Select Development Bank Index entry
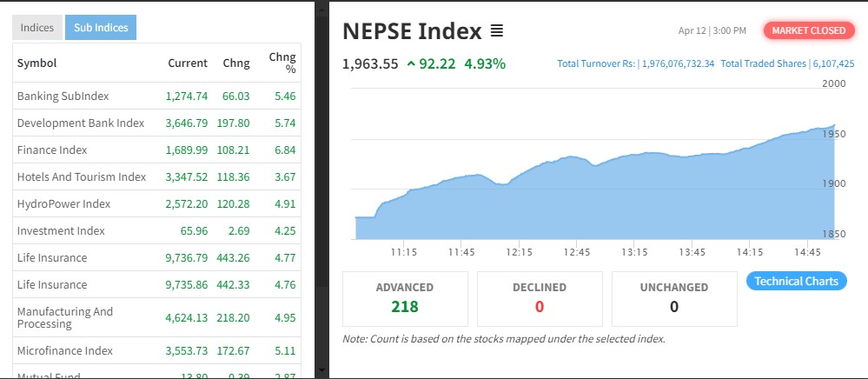Image resolution: width=868 pixels, height=379 pixels. [x=80, y=123]
